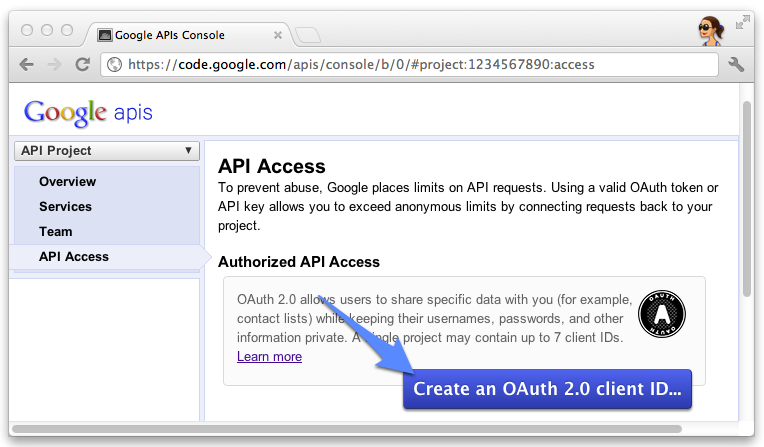Click Create an OAuth 2.0 client ID button
This screenshot has width=764, height=447.
[x=547, y=390]
